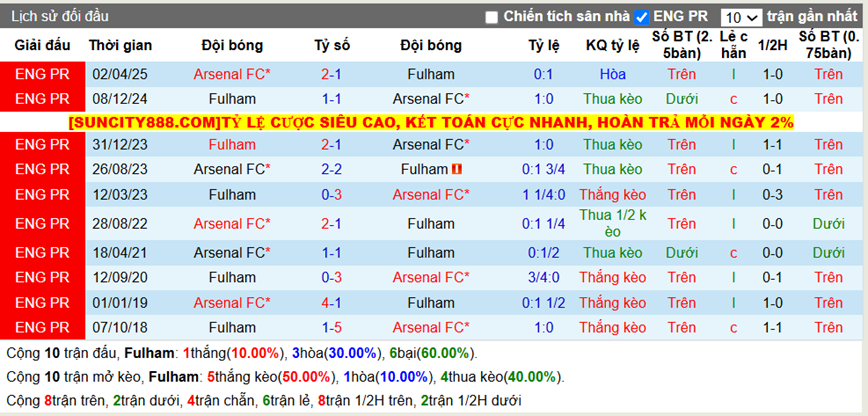Click the 2-2 score from 26/08/23
The width and height of the screenshot is (868, 416).
(332, 169)
